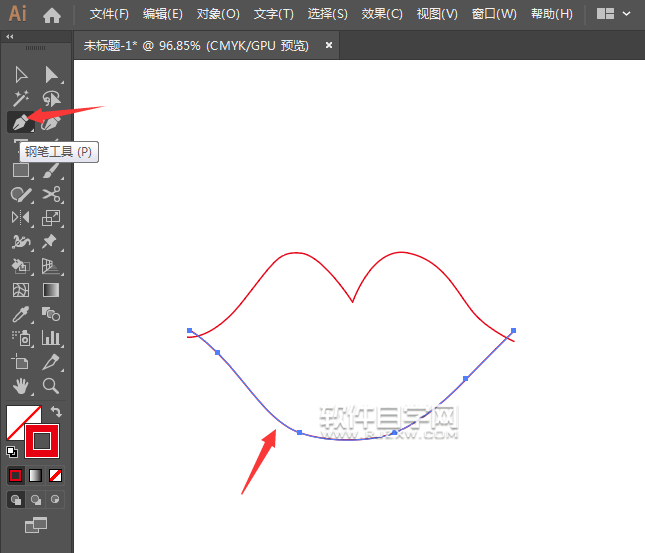Select the Direct Selection arrow tool
Viewport: 645px width, 553px height.
52,74
